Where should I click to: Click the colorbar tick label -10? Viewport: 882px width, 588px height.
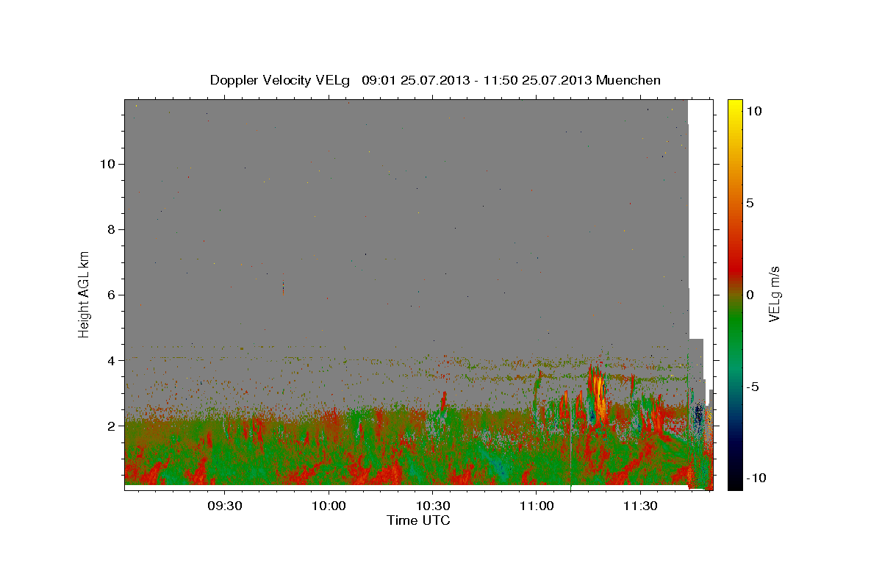click(755, 478)
